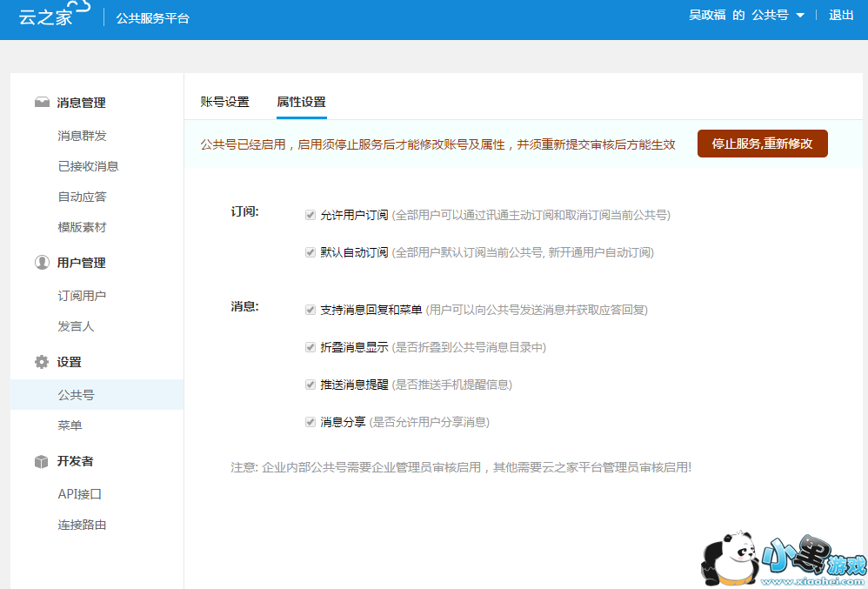The width and height of the screenshot is (868, 589).
Task: Open the 公共号 account dropdown arrow
Action: [x=800, y=16]
